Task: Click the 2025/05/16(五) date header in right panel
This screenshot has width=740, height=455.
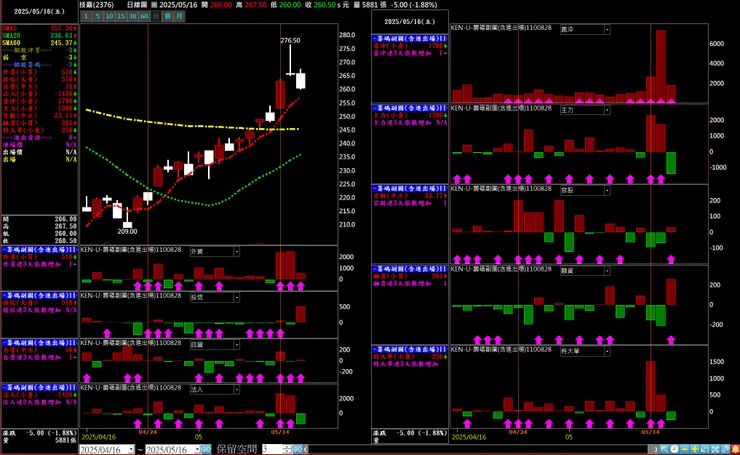Action: 410,22
